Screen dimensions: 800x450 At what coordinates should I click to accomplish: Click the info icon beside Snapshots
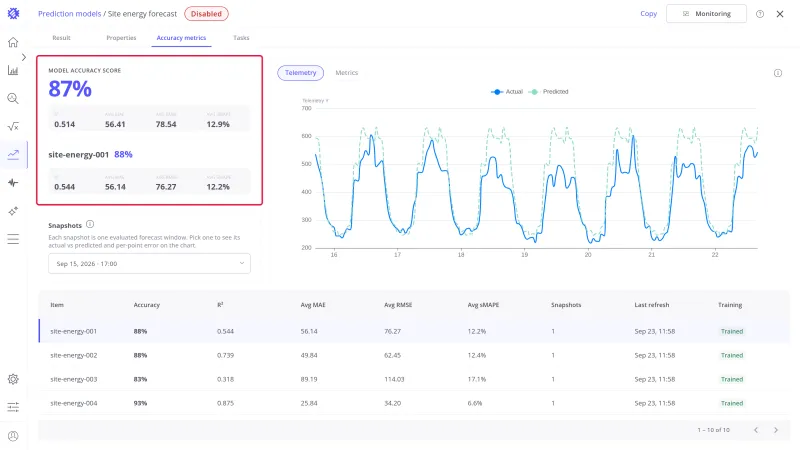(90, 224)
